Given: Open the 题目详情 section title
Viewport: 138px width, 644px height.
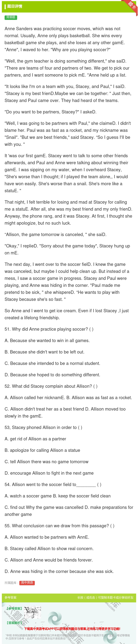Looking at the screenshot, I should [15, 6].
